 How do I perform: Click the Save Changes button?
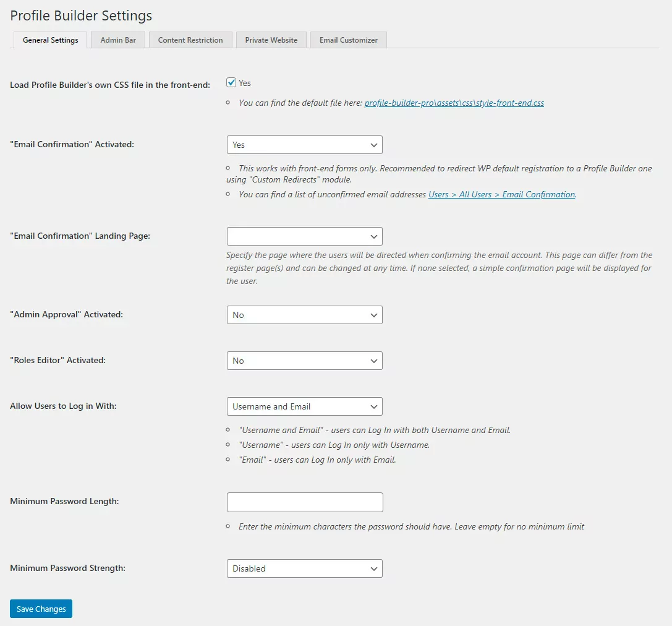point(41,609)
